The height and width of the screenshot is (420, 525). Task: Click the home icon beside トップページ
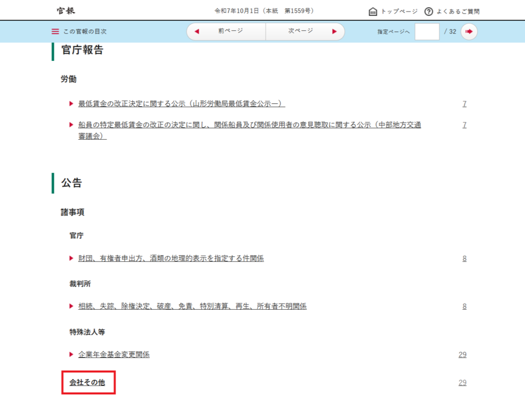tap(373, 12)
